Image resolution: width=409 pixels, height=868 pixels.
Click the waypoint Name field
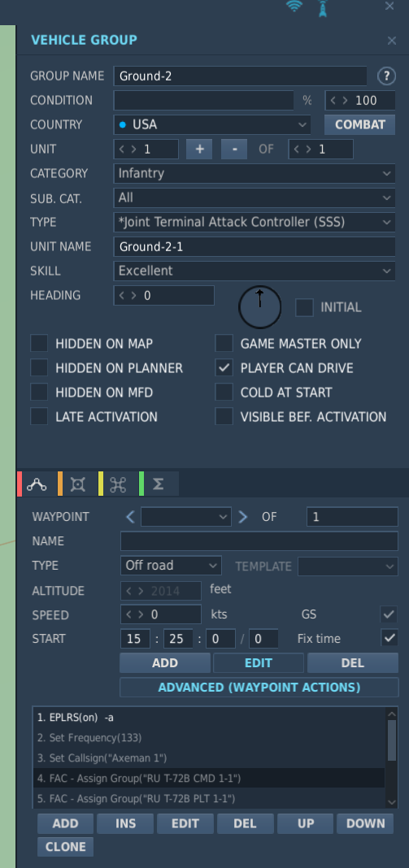click(259, 540)
